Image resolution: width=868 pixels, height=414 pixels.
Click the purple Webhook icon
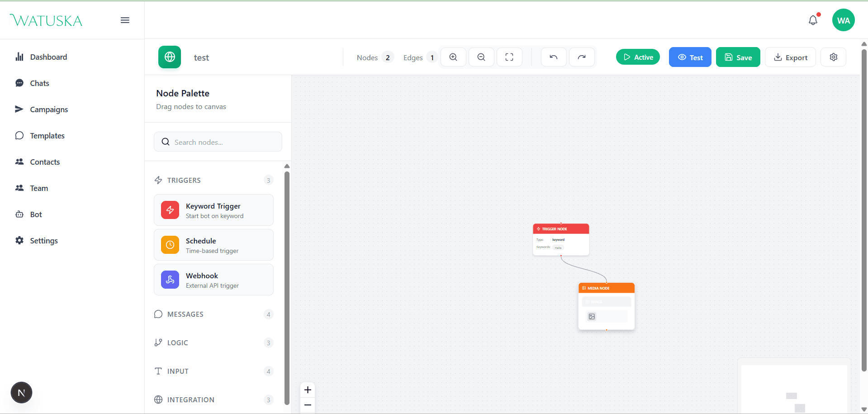(170, 280)
